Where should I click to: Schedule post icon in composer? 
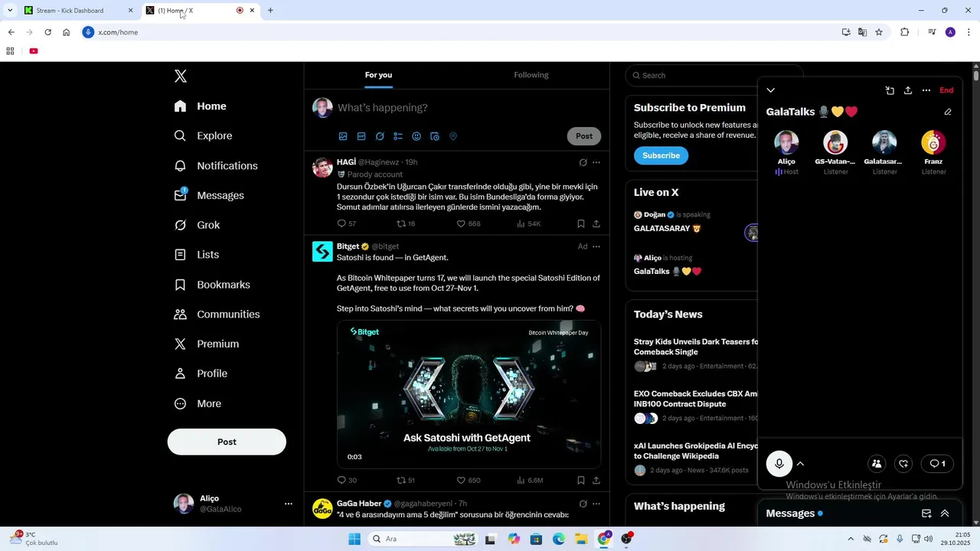pyautogui.click(x=435, y=136)
